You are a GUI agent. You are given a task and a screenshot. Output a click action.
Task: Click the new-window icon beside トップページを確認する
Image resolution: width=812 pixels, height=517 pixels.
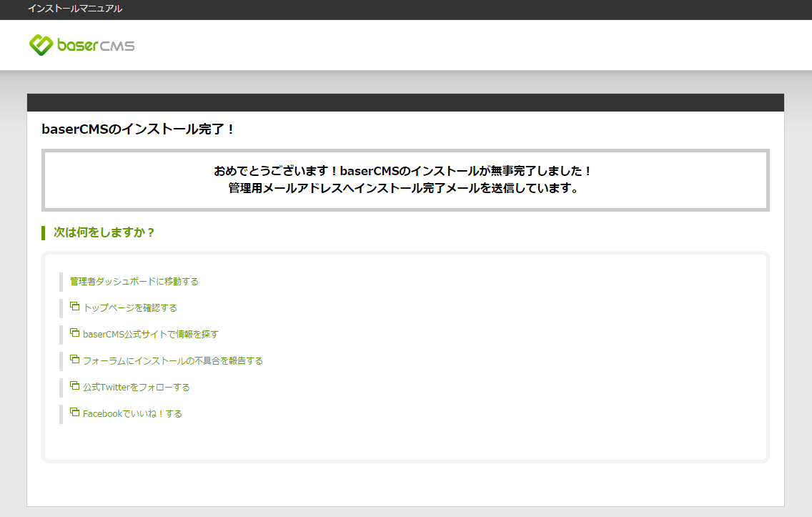(x=74, y=306)
